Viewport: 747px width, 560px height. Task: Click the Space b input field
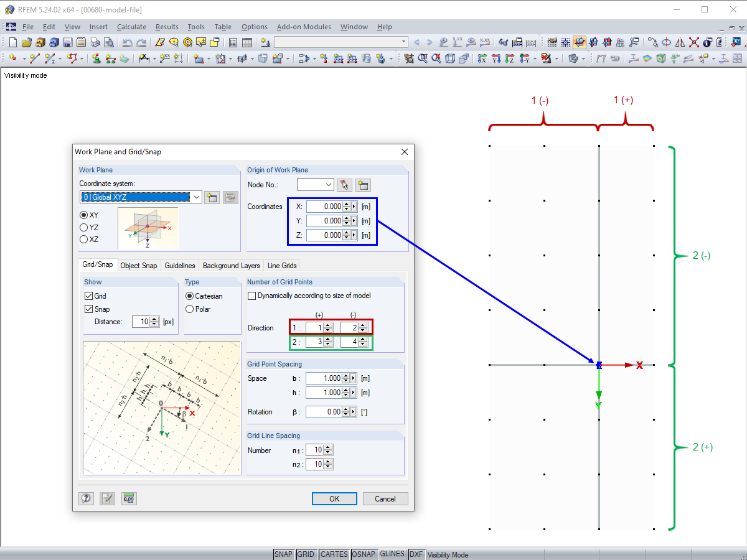(x=324, y=378)
